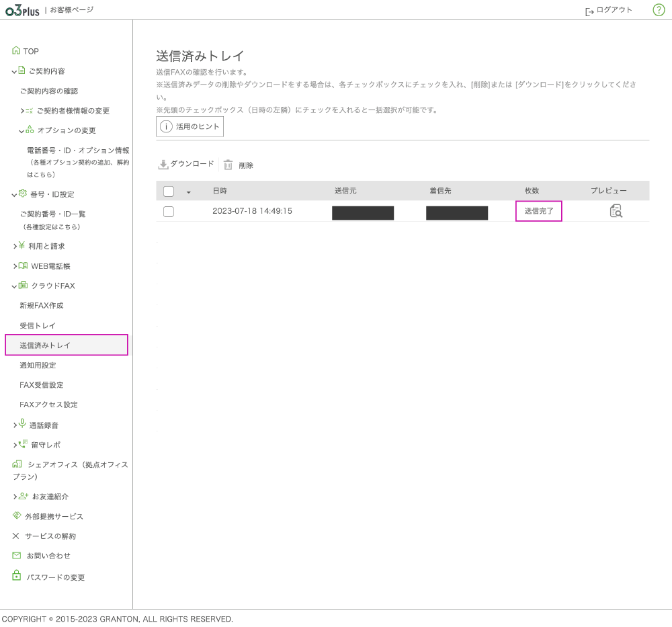Click the 送信元 column header
This screenshot has height=627, width=672.
(345, 191)
